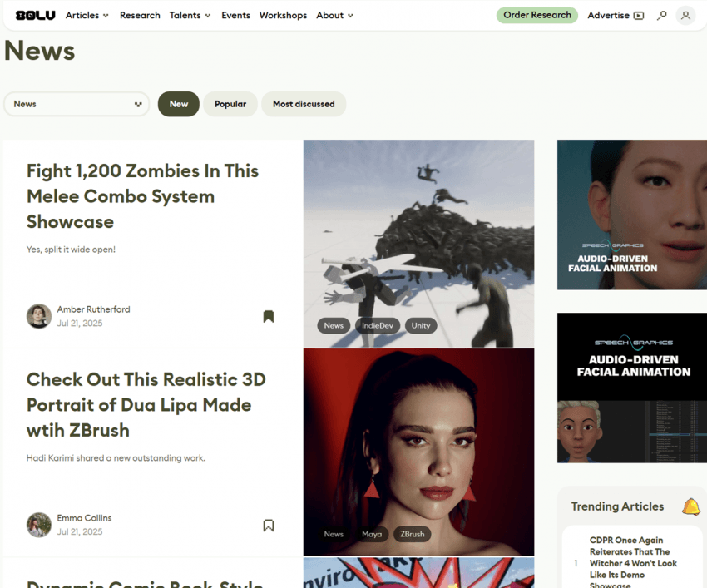Open the search magnifier icon
The height and width of the screenshot is (588, 707).
661,15
